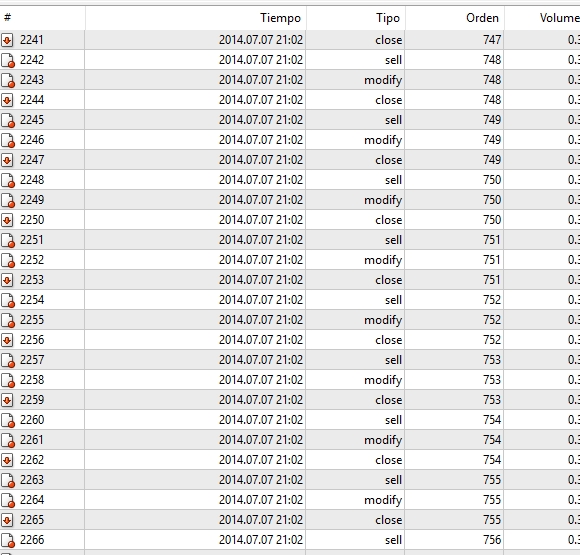Click the order icon on row 2248
The image size is (580, 555).
[8, 180]
